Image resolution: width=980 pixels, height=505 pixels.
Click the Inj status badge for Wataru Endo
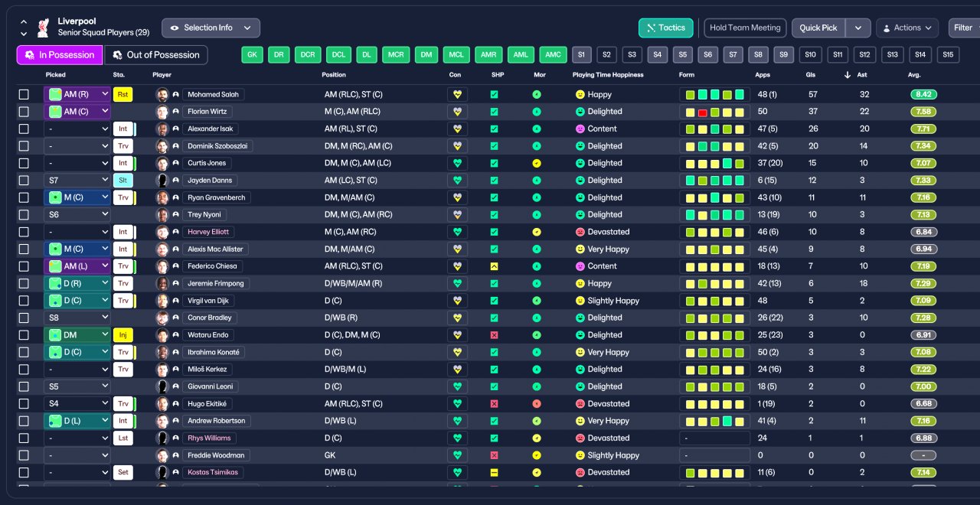pyautogui.click(x=122, y=335)
